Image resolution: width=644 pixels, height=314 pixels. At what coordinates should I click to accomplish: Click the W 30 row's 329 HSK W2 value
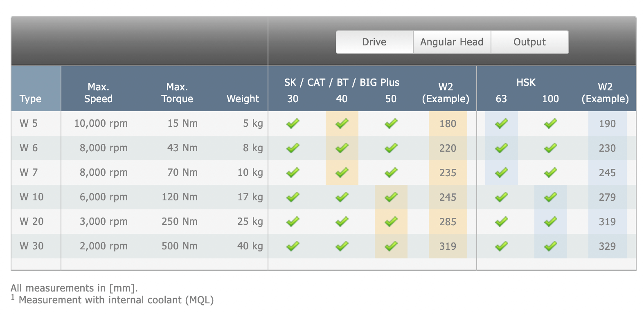coord(607,246)
